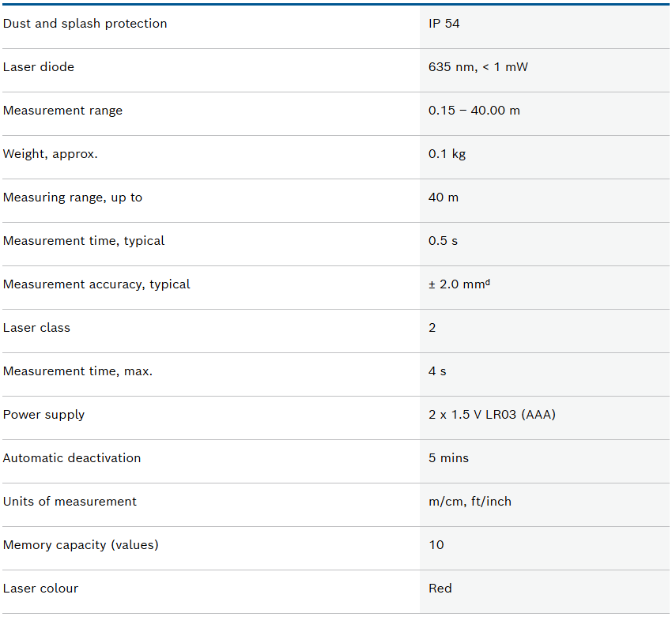
Task: Select the 2 x 1.5 V LR03 (AAA) value
Action: [x=492, y=415]
